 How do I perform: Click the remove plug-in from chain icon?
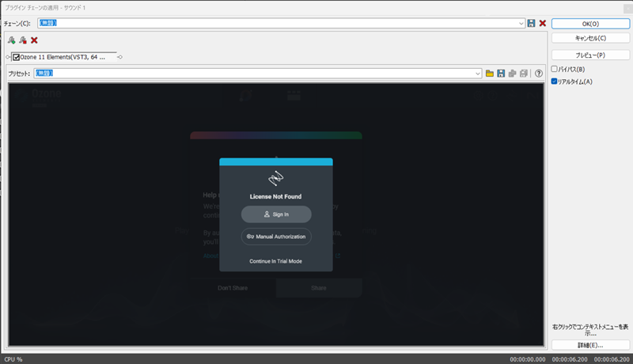point(23,40)
